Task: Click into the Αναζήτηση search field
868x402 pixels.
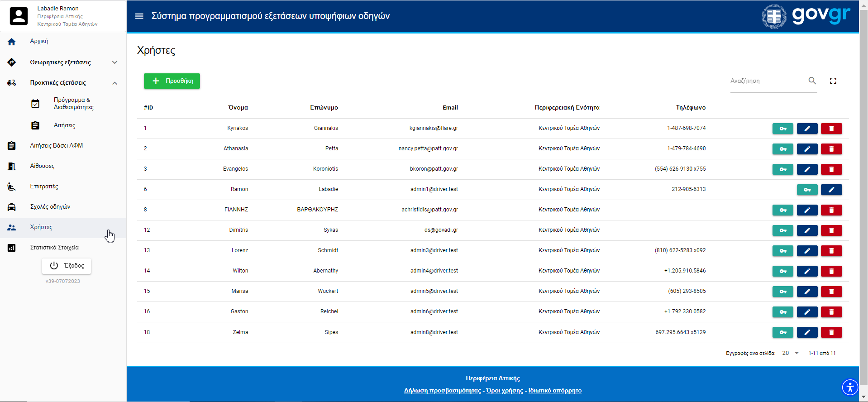Action: pos(767,81)
